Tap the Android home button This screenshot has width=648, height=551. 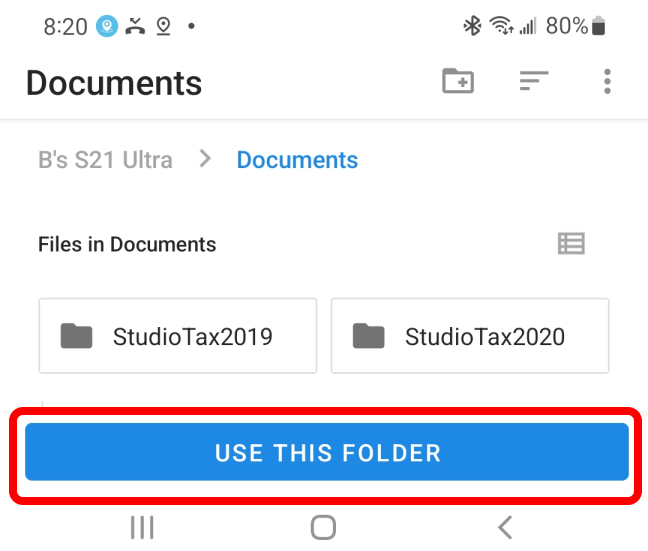tap(323, 527)
